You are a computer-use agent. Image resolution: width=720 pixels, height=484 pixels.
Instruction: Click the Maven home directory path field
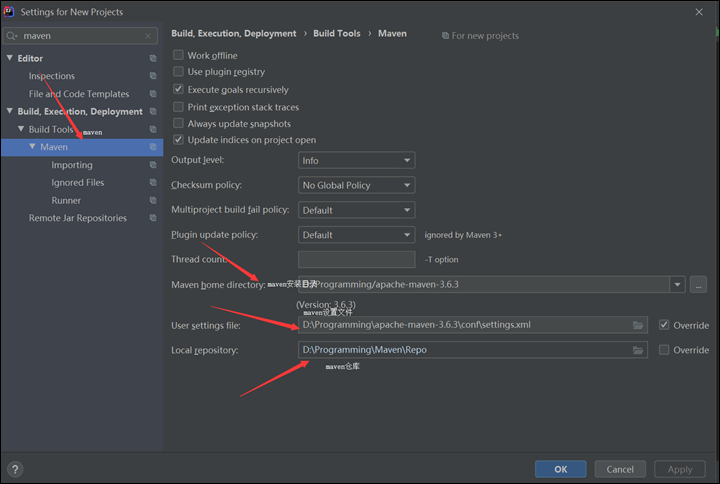click(x=484, y=285)
